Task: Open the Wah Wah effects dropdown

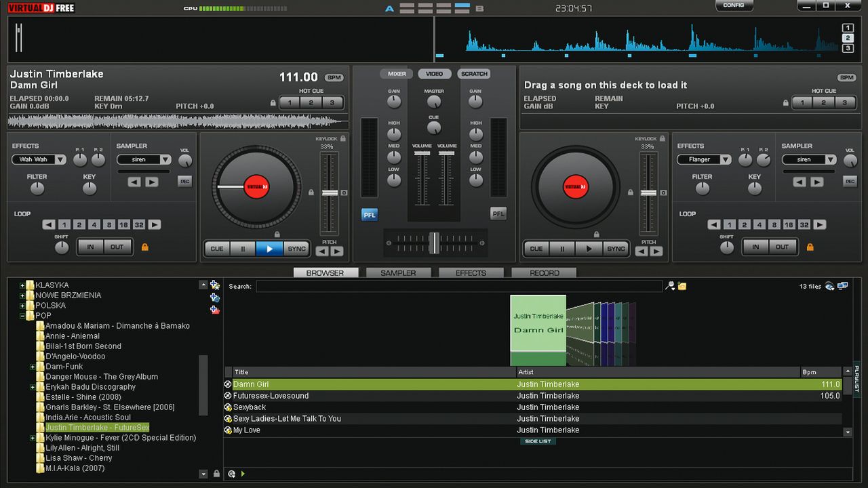Action: pyautogui.click(x=60, y=160)
